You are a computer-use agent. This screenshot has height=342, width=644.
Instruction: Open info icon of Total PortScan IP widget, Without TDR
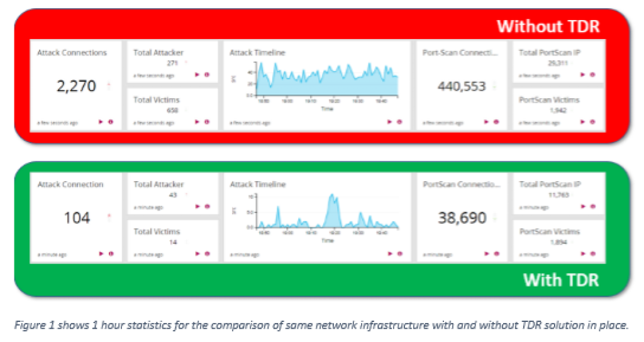coord(592,75)
